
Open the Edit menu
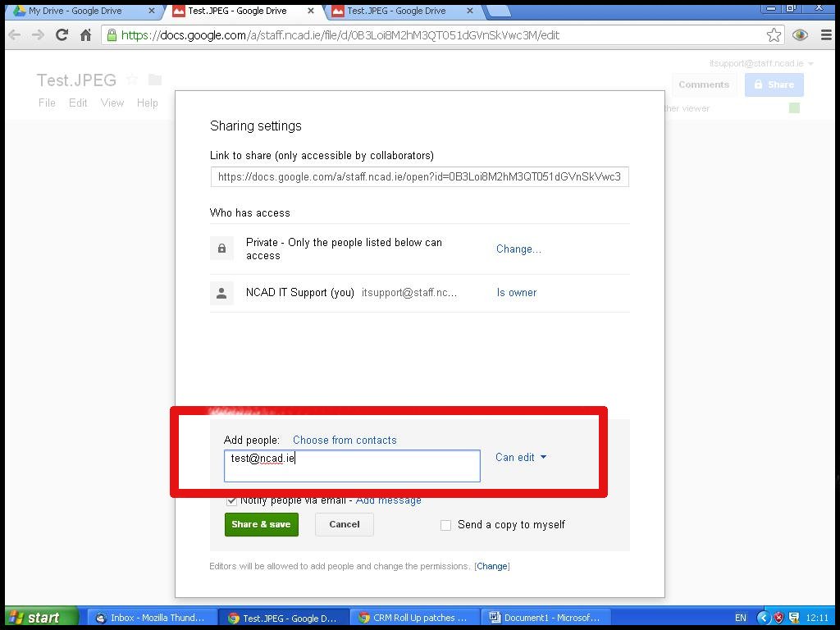(78, 103)
